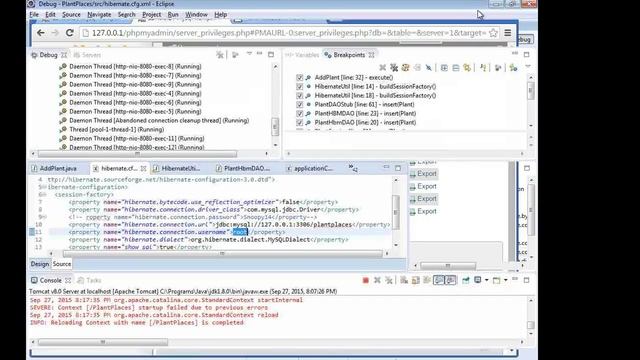
Task: Terminate the Tomcat server with red stop icon
Action: [x=366, y=280]
